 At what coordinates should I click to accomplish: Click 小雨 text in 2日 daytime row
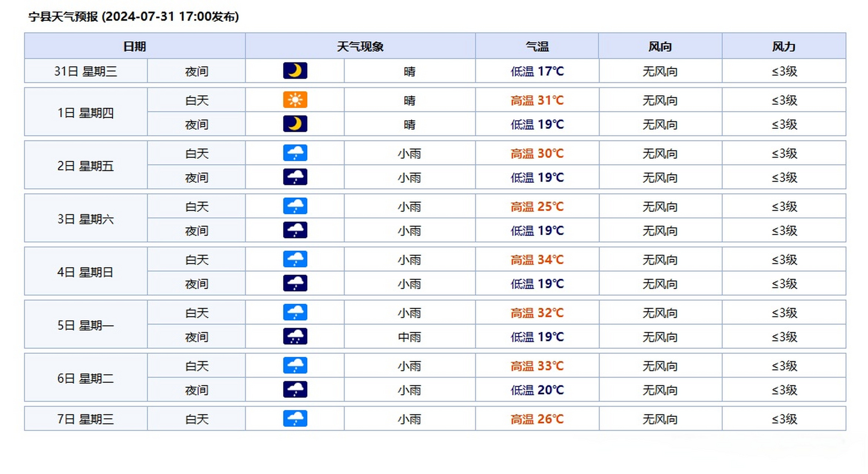click(x=409, y=153)
